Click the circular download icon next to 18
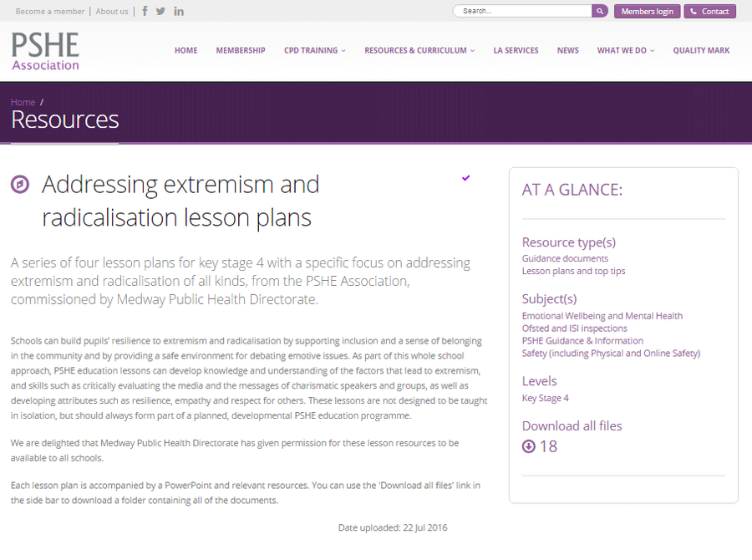Screen dimensions: 752x560 point(528,446)
